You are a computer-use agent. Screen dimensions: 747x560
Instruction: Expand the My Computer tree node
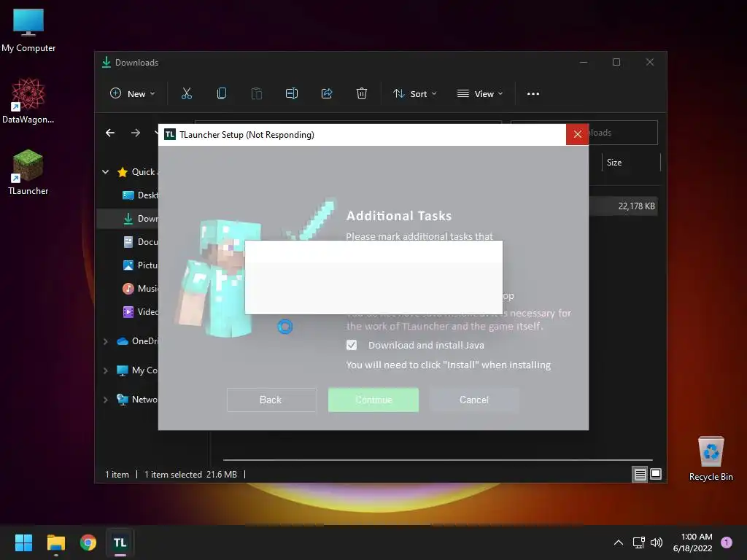pos(106,370)
